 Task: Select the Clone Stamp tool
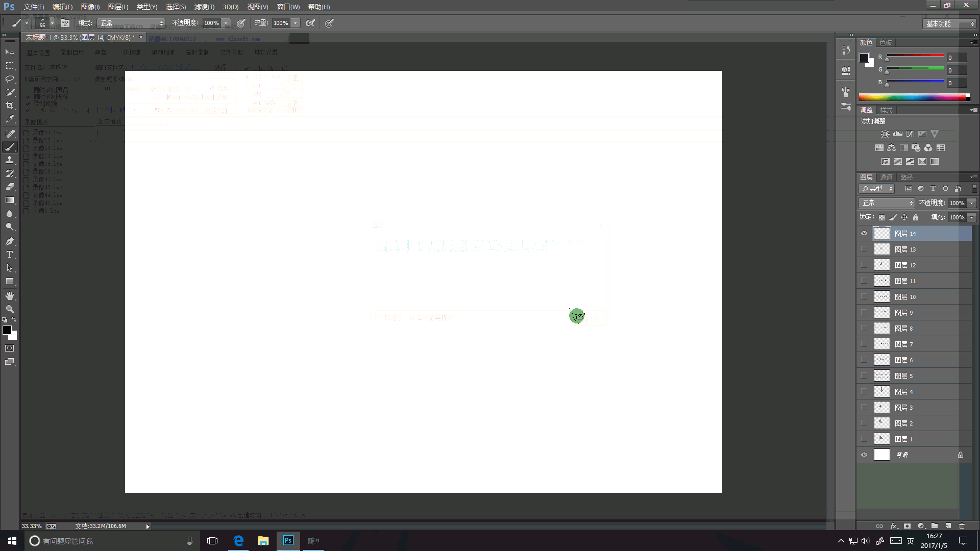(10, 160)
